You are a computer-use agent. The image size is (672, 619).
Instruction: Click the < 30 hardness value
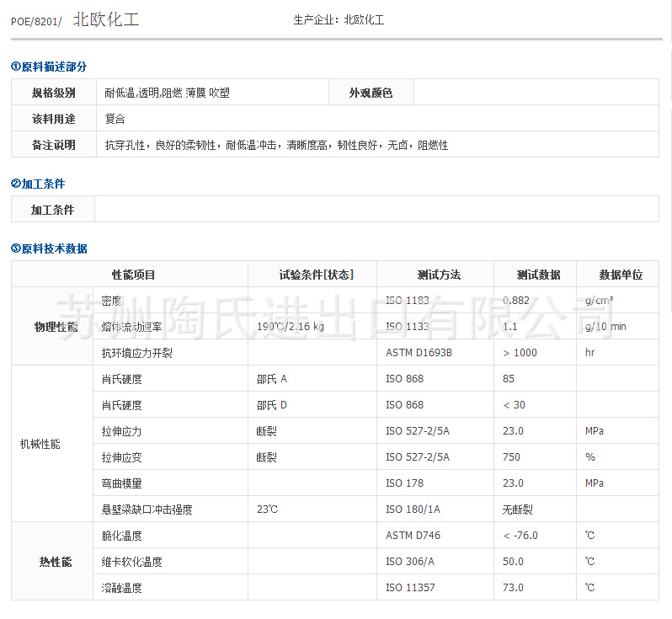click(x=514, y=405)
